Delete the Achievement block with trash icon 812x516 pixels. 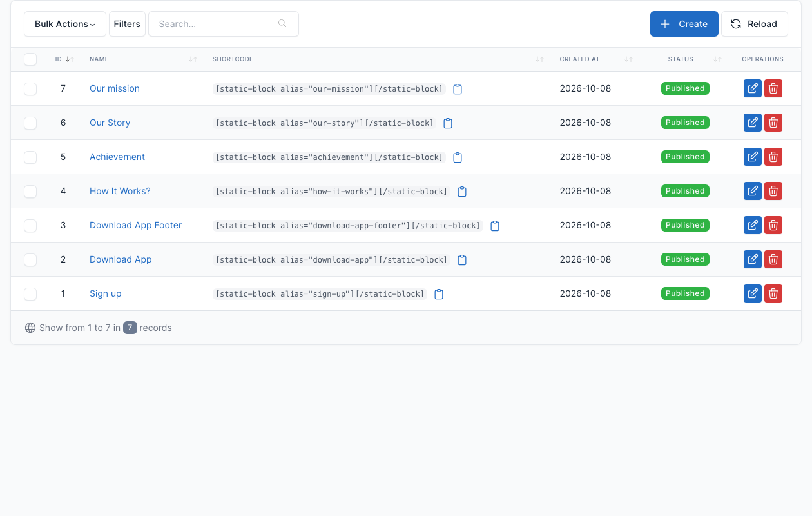[773, 157]
